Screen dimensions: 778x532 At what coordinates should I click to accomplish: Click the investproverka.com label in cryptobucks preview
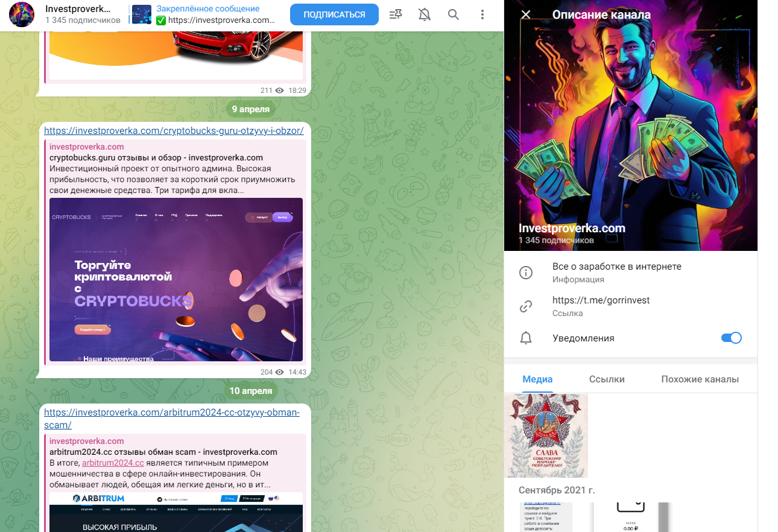coord(87,147)
